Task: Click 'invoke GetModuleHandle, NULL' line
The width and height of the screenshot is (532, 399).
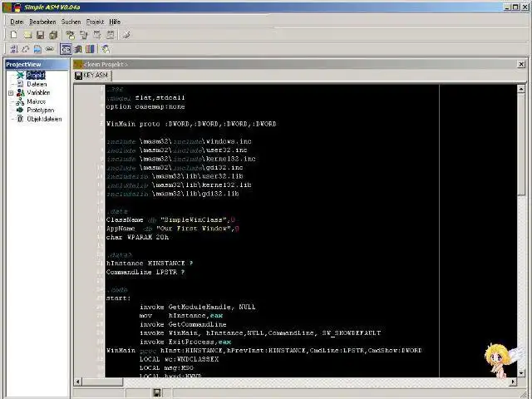Action: pos(198,307)
